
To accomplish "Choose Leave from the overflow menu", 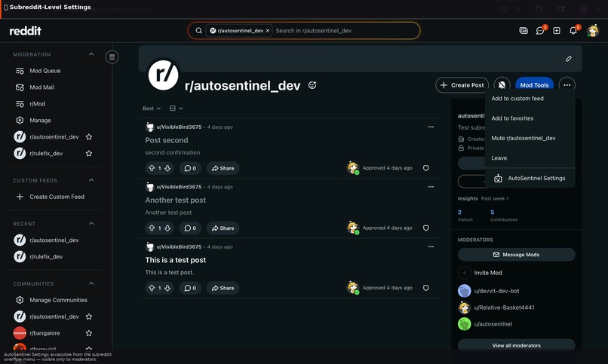I will pos(530,158).
